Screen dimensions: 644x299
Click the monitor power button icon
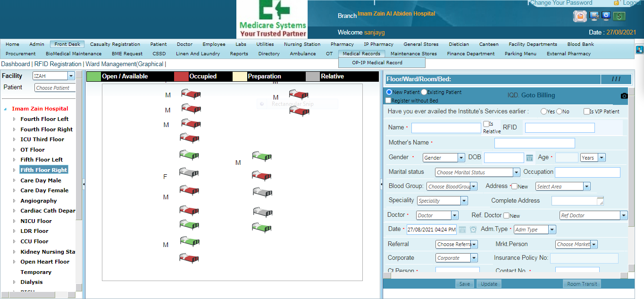pos(606,16)
